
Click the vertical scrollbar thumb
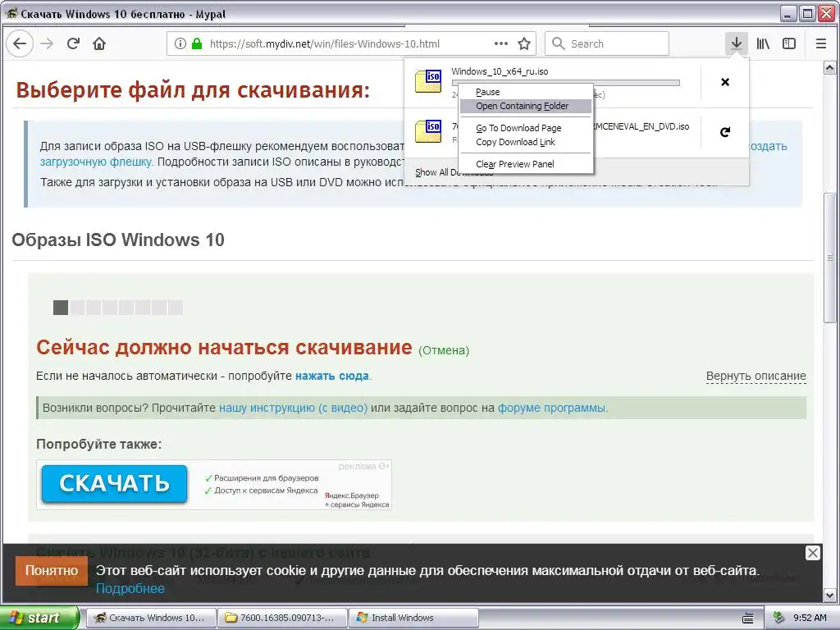830,257
